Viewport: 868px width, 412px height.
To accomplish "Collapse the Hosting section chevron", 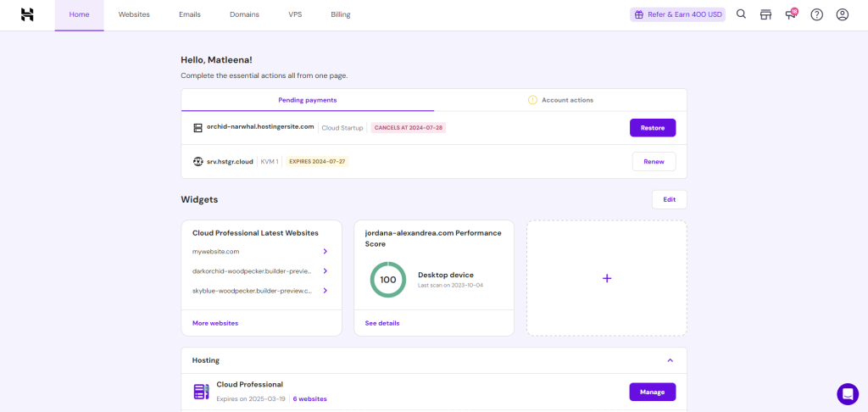I will 670,360.
